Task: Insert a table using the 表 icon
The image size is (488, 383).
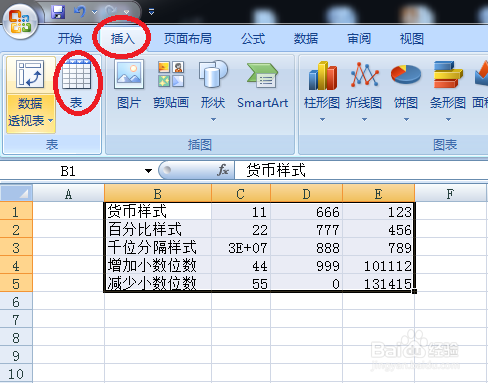Action: point(77,83)
